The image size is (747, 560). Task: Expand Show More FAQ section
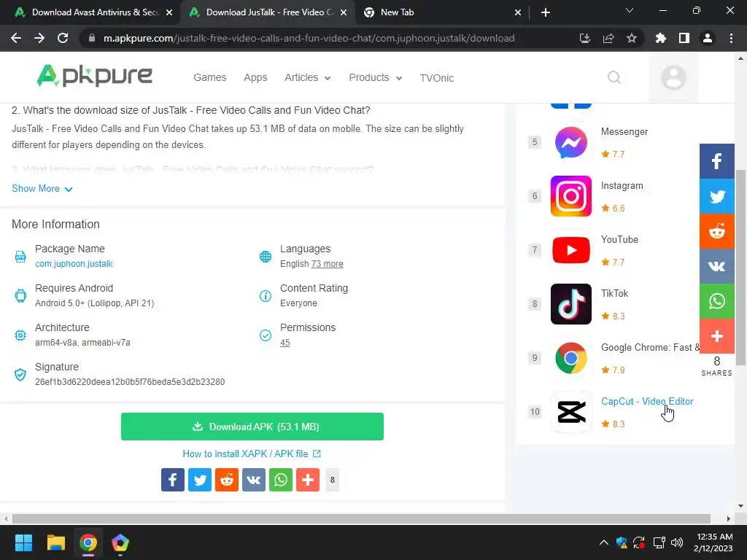coord(42,189)
